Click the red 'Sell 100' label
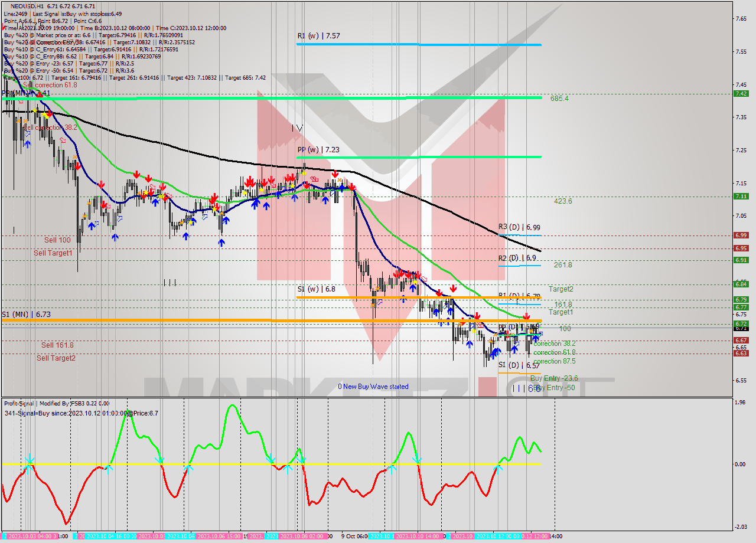 point(57,240)
